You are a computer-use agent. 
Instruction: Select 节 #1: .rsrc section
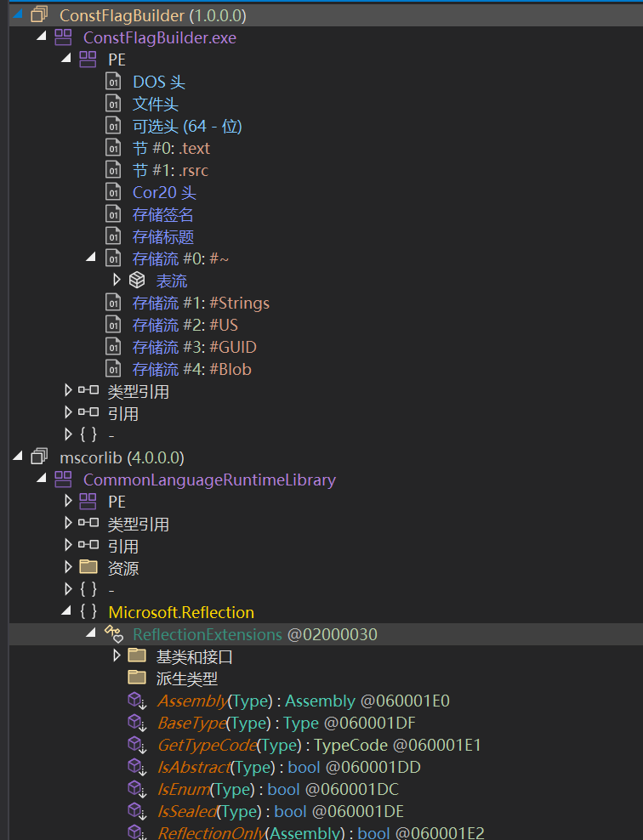(x=170, y=170)
